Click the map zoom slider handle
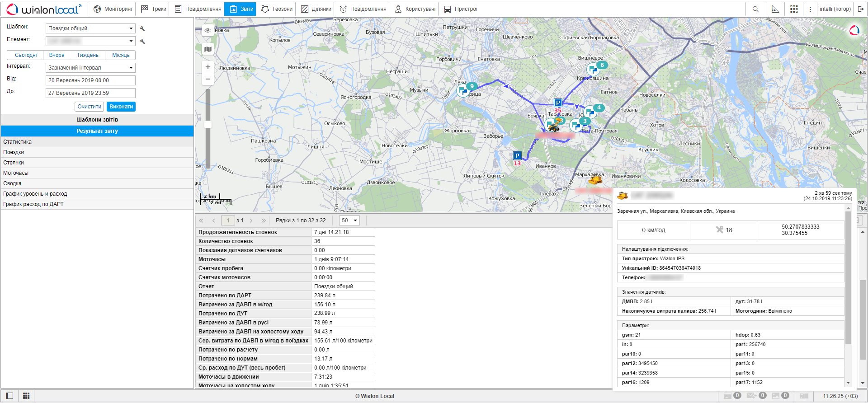Viewport: 868px width, 403px height. 208,124
